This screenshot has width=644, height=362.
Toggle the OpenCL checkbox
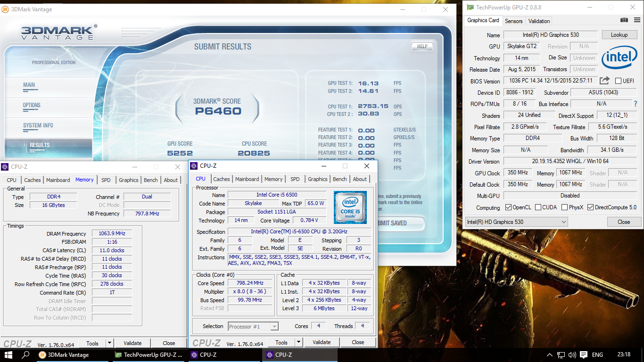[508, 207]
